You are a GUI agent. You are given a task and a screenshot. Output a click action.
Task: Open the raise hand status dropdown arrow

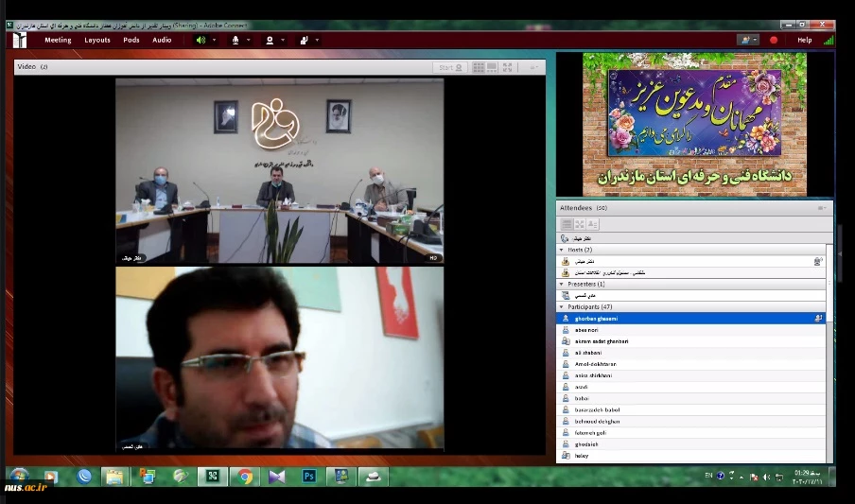[x=317, y=40]
